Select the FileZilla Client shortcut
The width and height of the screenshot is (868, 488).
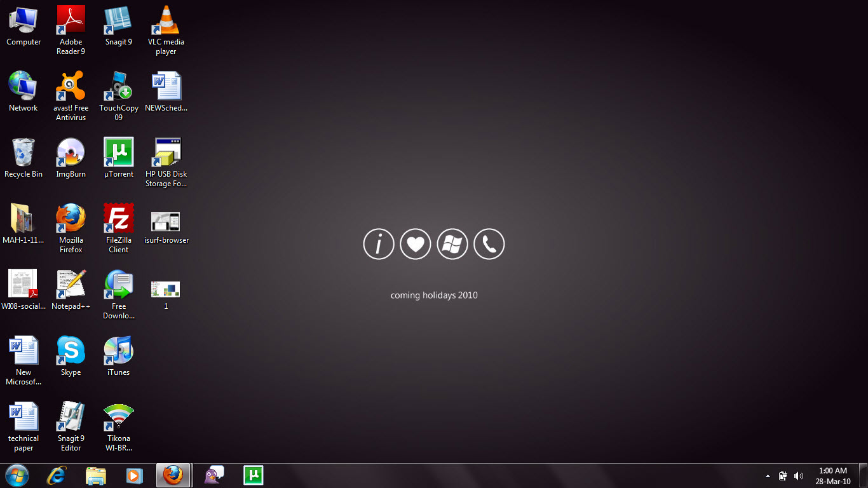point(118,228)
